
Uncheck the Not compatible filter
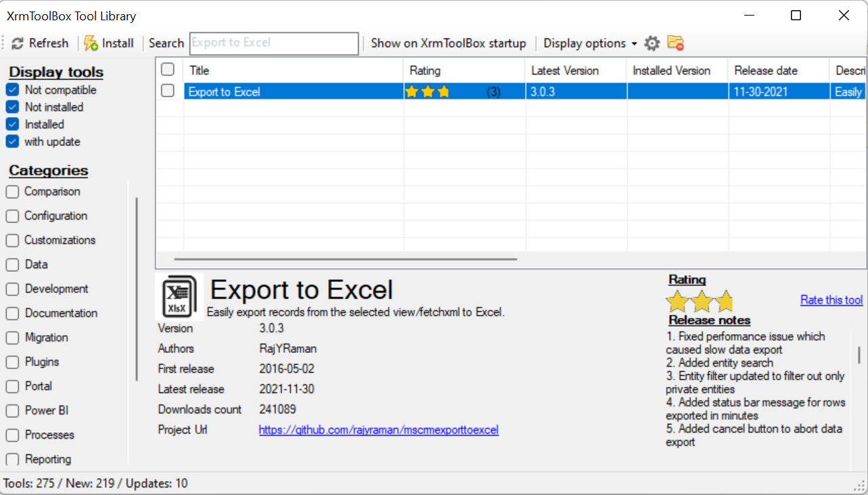[12, 89]
